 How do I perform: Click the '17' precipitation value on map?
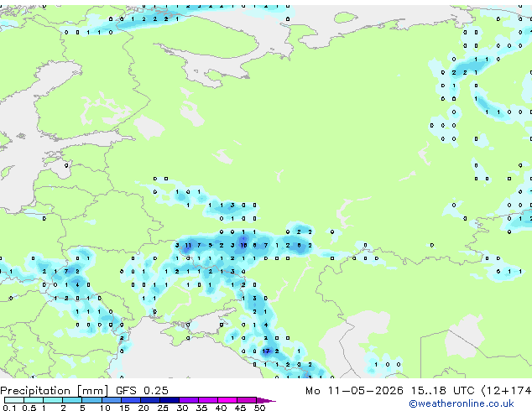[266, 351]
